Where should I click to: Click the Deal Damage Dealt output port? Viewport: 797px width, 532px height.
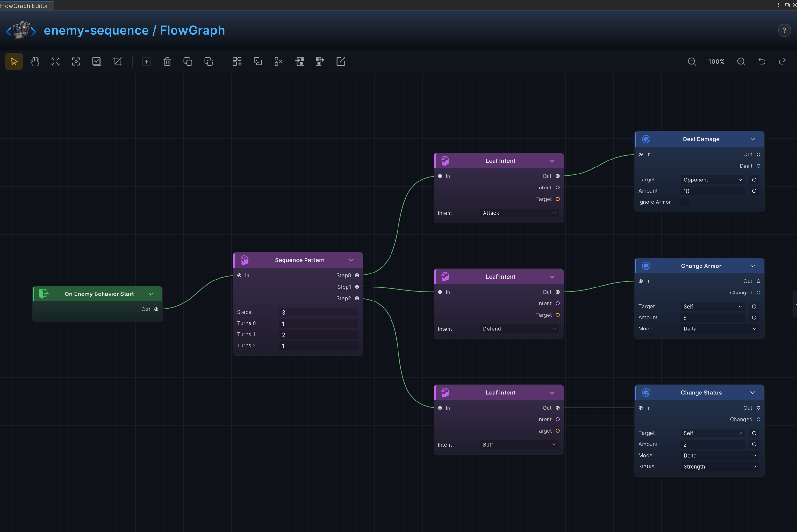(x=758, y=166)
